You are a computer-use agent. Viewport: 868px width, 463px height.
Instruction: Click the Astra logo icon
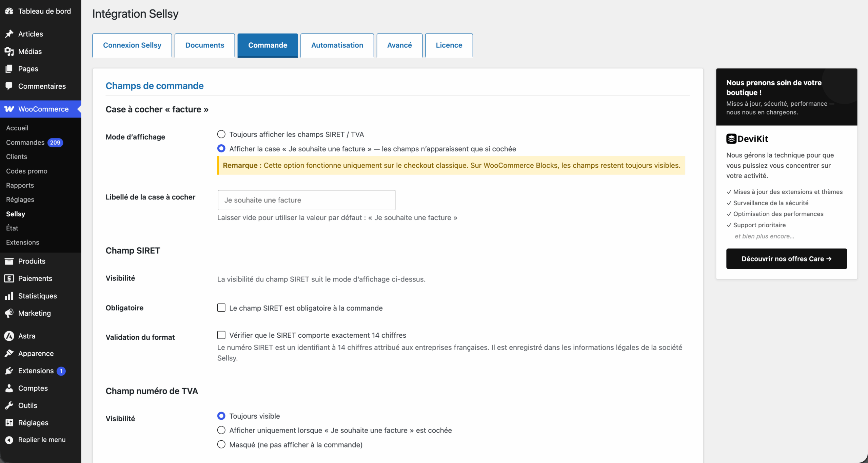tap(9, 336)
